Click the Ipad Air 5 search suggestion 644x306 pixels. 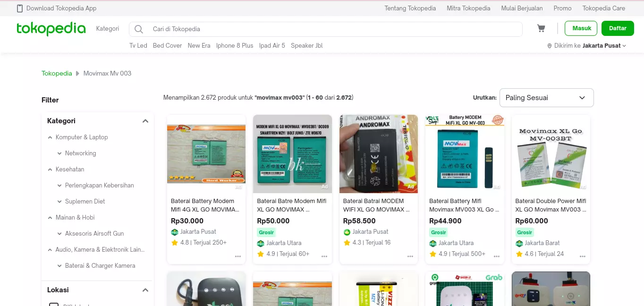pyautogui.click(x=272, y=46)
